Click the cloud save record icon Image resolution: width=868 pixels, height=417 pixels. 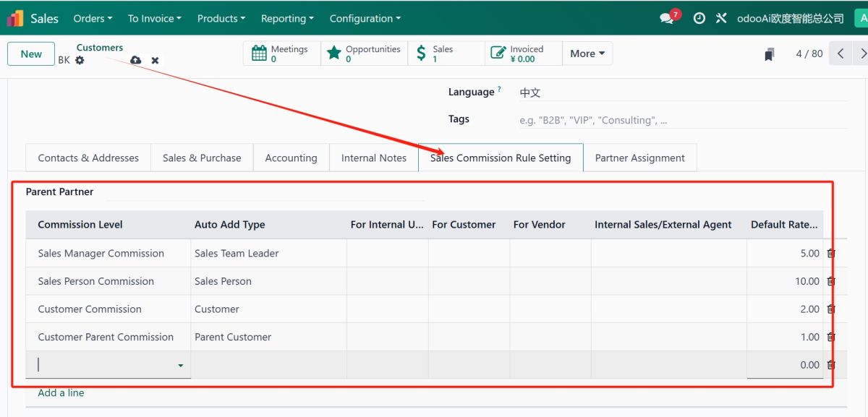tap(135, 61)
